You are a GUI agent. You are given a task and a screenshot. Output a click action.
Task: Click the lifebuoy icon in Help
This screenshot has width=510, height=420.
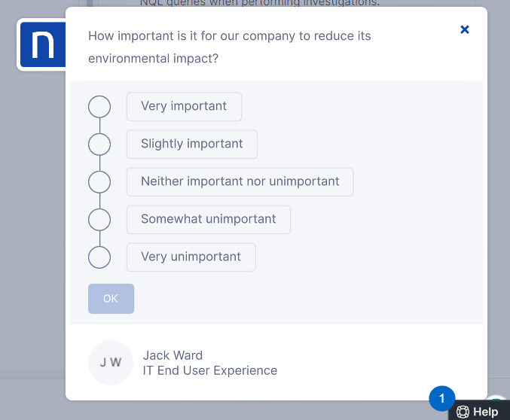[x=463, y=412]
